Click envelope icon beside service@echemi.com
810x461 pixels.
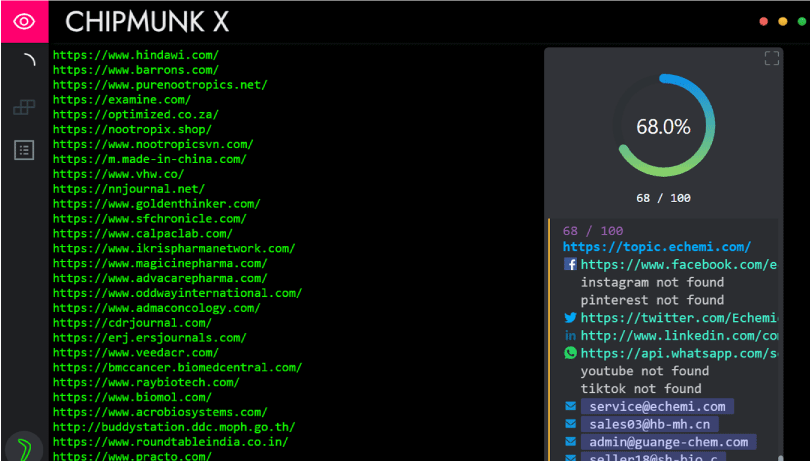[570, 406]
